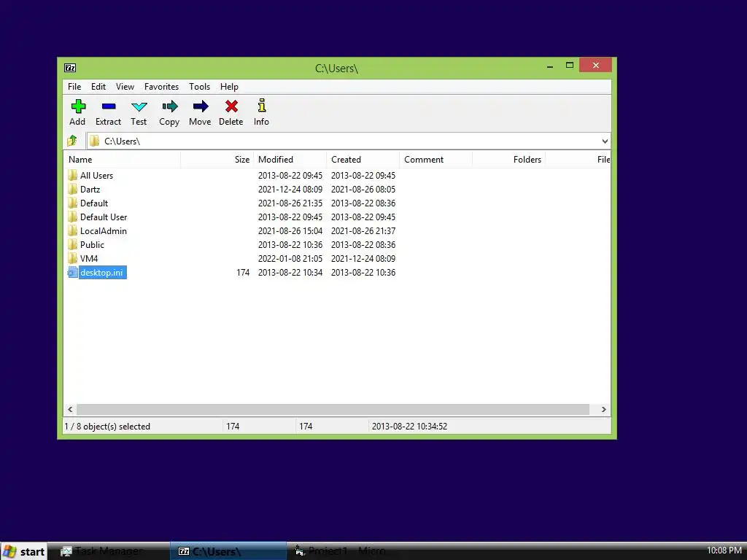Click VM4 modified date 2022-01-08 21:05
This screenshot has height=560, width=747.
coord(290,258)
